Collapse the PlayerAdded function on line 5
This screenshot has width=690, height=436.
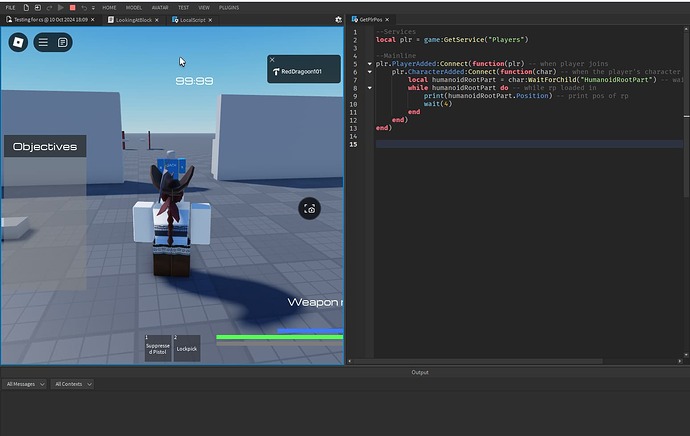pyautogui.click(x=369, y=64)
